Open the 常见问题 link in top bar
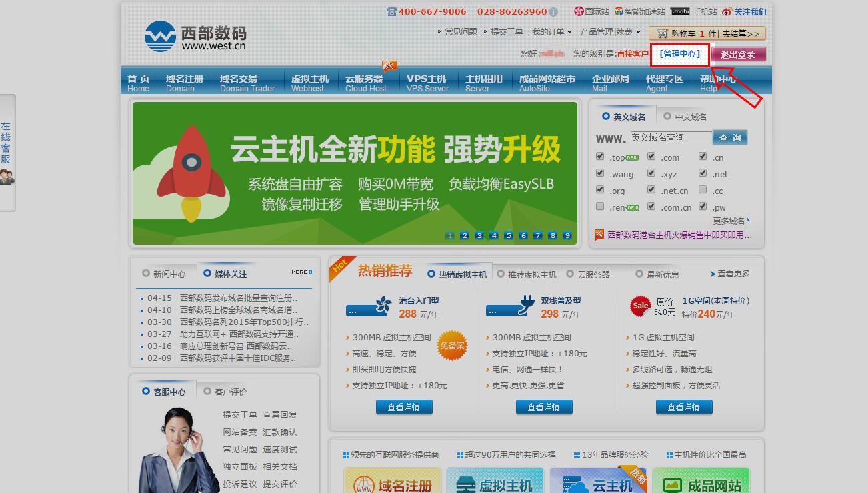868x493 pixels. pos(461,31)
